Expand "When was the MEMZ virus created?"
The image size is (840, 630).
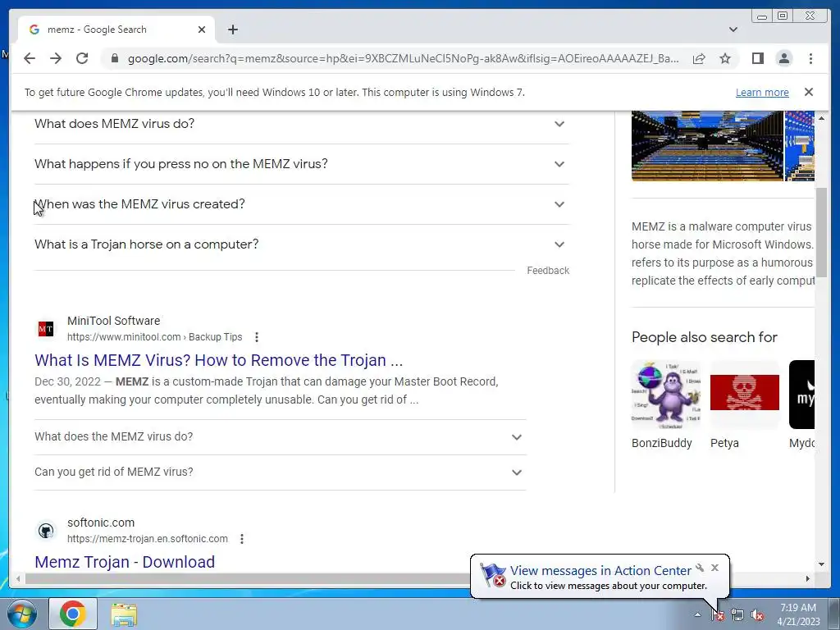301,204
